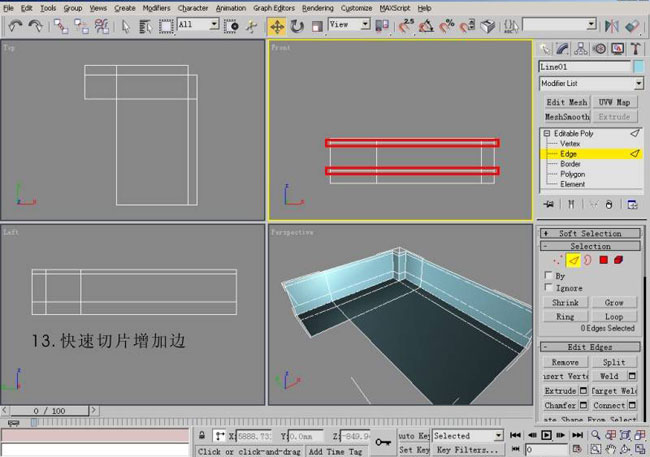The height and width of the screenshot is (457, 650).
Task: Click Configure Modifier Sets icon
Action: [x=632, y=204]
